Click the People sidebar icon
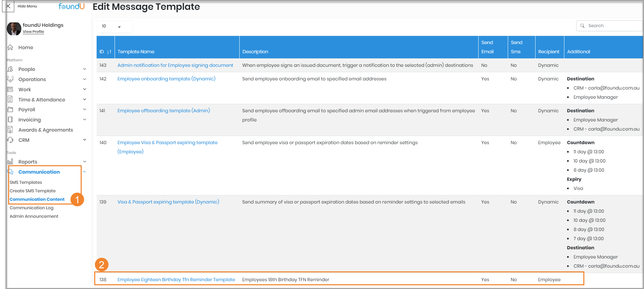Image resolution: width=644 pixels, height=289 pixels. (x=11, y=69)
